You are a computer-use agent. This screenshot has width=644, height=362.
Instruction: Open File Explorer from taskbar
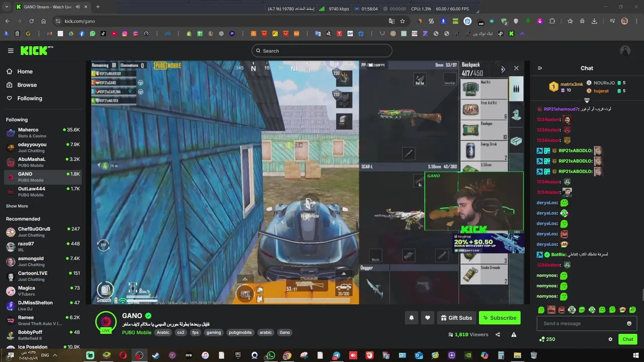pyautogui.click(x=517, y=355)
